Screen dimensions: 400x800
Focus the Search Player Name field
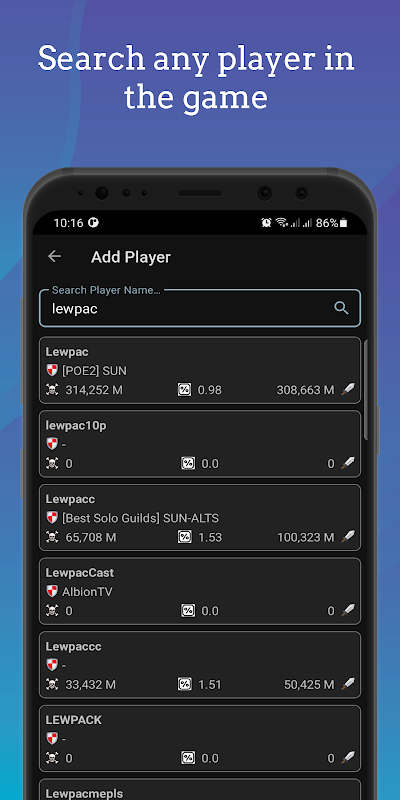click(x=200, y=308)
